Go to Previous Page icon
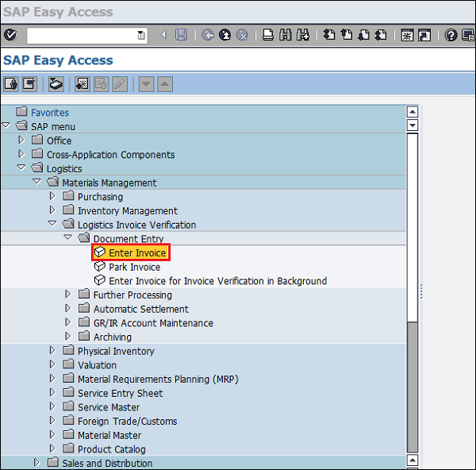 click(347, 35)
